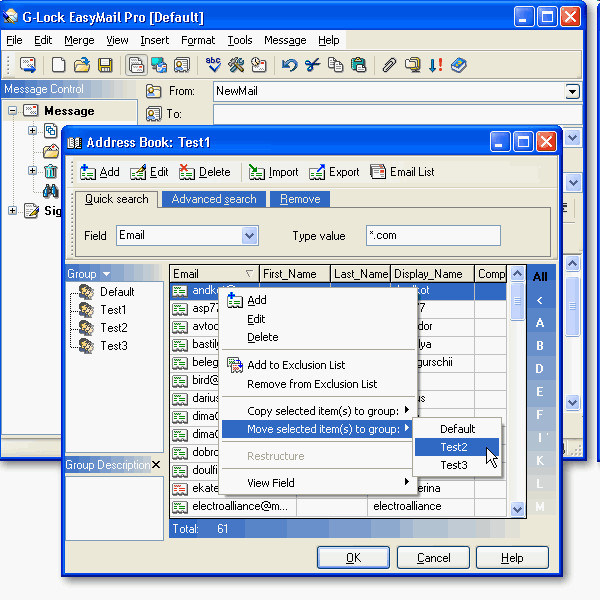Click the Type value search field
This screenshot has height=600, width=600.
433,235
